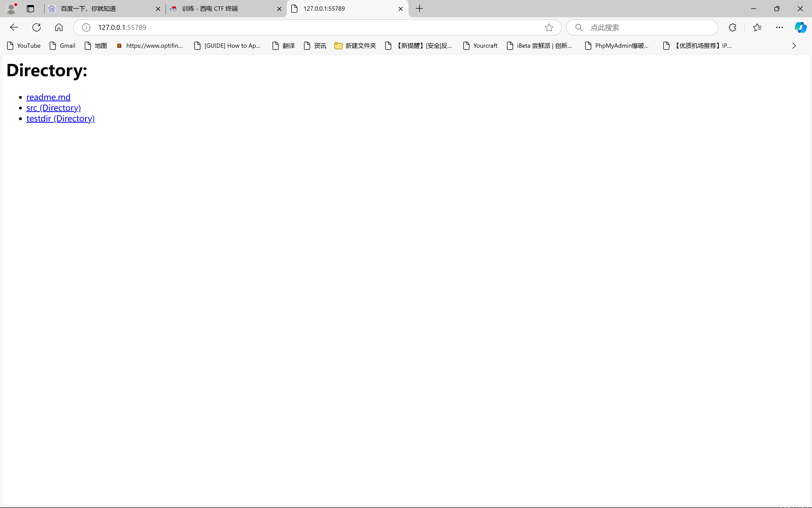The image size is (812, 508).
Task: Open the src directory link
Action: tap(54, 108)
